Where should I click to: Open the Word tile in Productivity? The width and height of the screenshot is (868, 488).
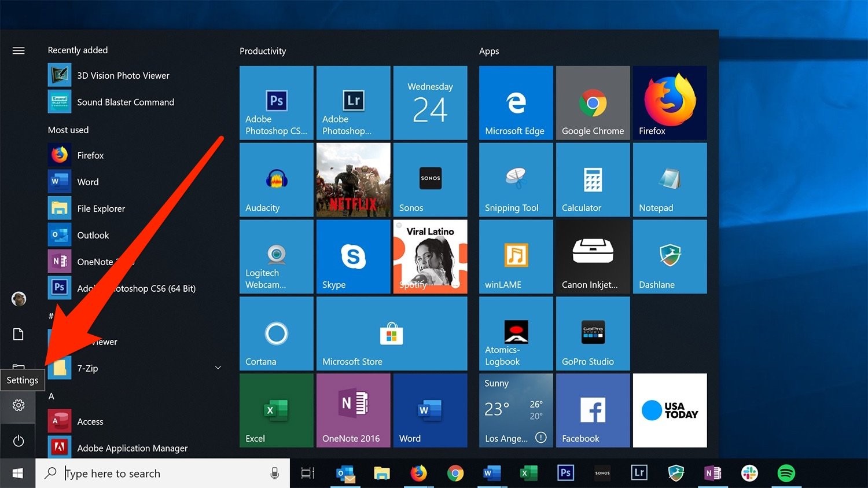point(431,410)
